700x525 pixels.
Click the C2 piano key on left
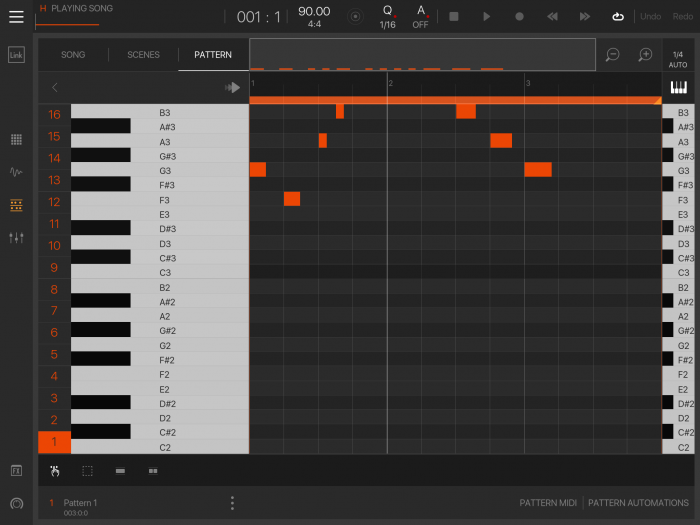[x=160, y=447]
